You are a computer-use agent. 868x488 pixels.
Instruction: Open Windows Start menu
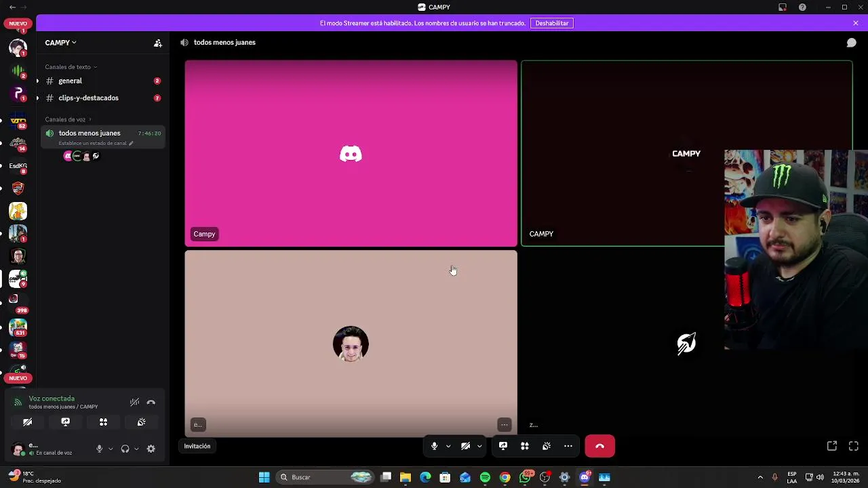click(264, 477)
